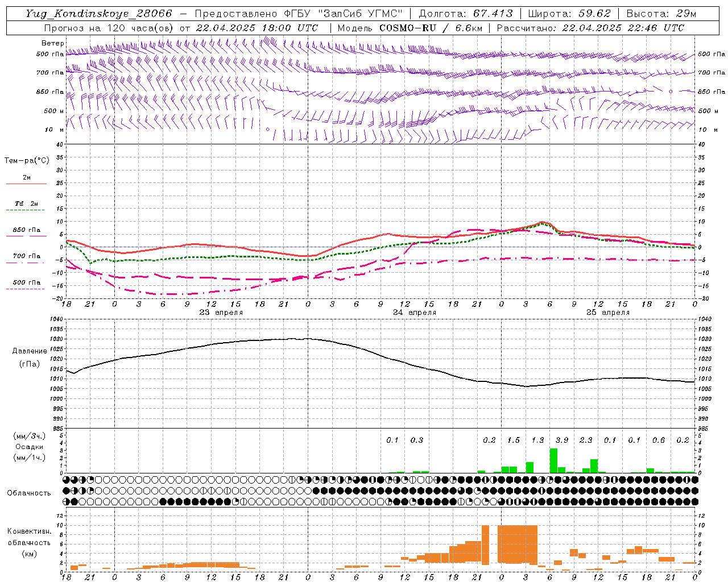Click the (мм/1ч.) unit label
This screenshot has height=582, width=728.
[x=30, y=458]
